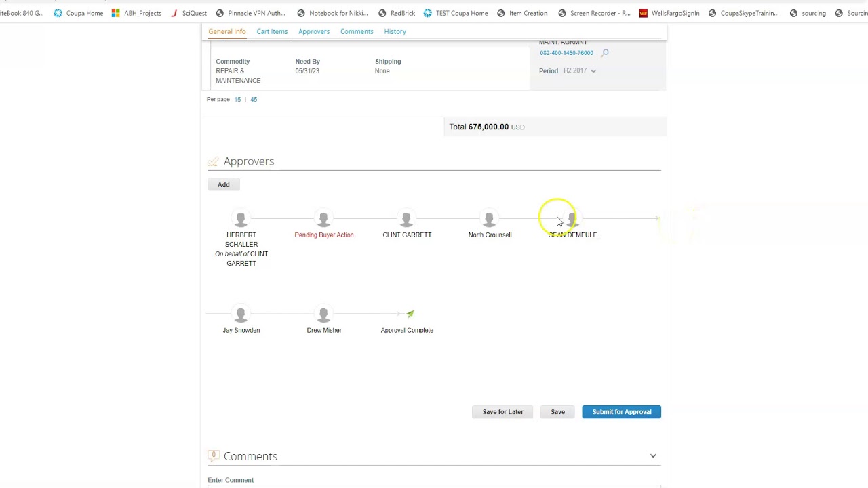Click the Pending Buyer Action avatar icon
This screenshot has width=868, height=488.
[x=323, y=219]
